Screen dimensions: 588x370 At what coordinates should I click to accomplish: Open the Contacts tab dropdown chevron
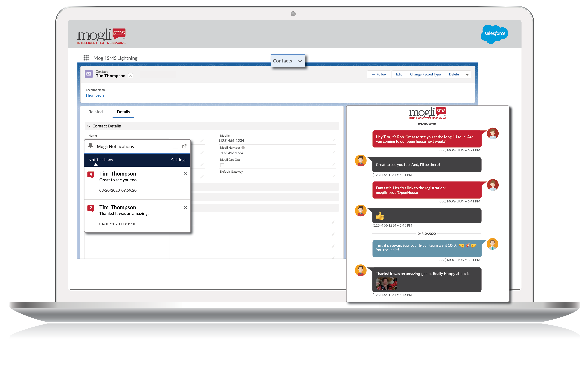[300, 61]
